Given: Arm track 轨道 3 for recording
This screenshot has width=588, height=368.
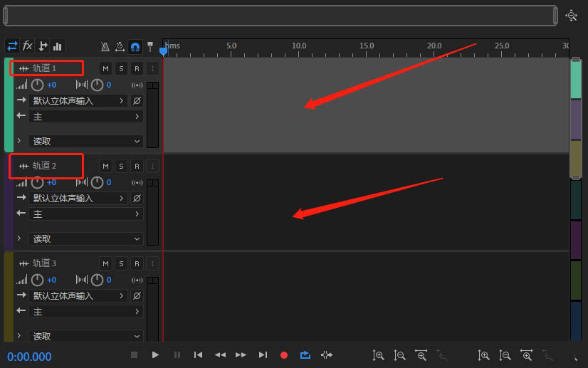Looking at the screenshot, I should tap(137, 263).
